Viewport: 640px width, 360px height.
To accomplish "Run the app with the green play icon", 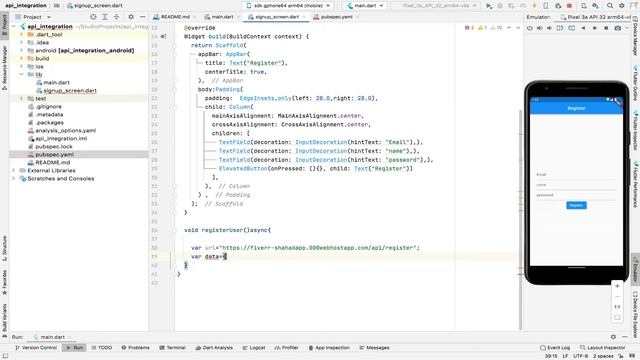I will click(x=489, y=6).
